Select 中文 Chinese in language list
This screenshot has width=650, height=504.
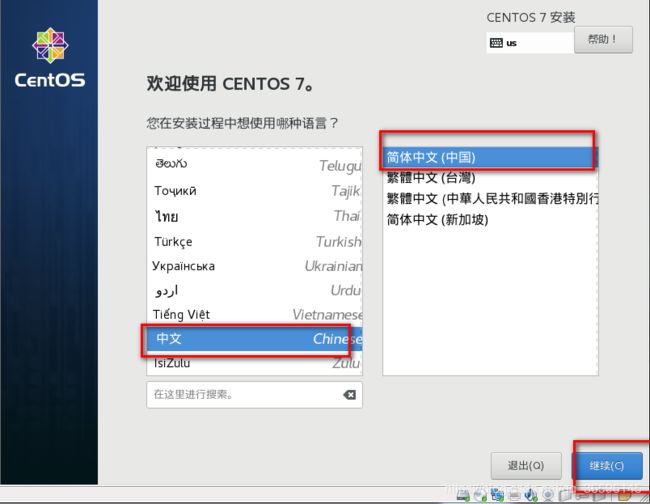pyautogui.click(x=254, y=339)
